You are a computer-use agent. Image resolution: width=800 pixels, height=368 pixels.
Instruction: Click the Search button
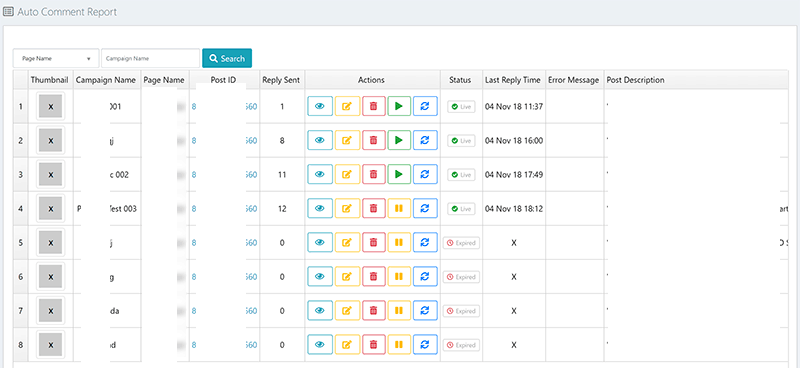[227, 58]
